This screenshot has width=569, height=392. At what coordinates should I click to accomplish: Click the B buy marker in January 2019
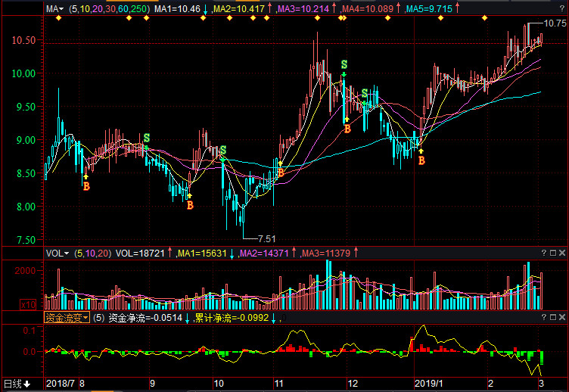pyautogui.click(x=421, y=160)
